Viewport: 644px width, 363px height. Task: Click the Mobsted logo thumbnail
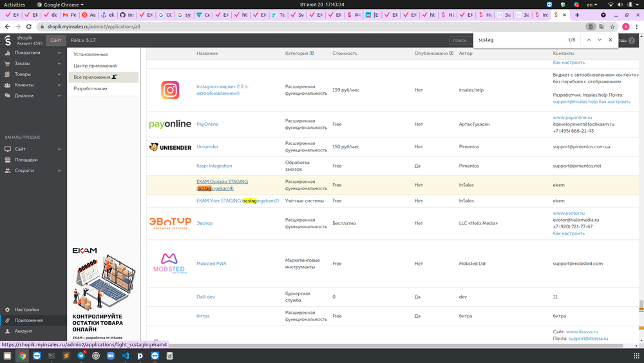pyautogui.click(x=170, y=263)
